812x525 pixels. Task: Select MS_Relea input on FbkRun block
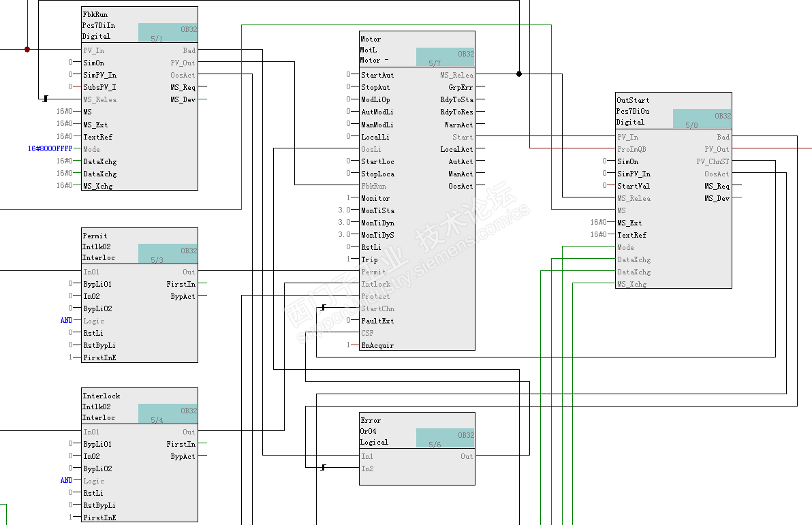[x=100, y=99]
